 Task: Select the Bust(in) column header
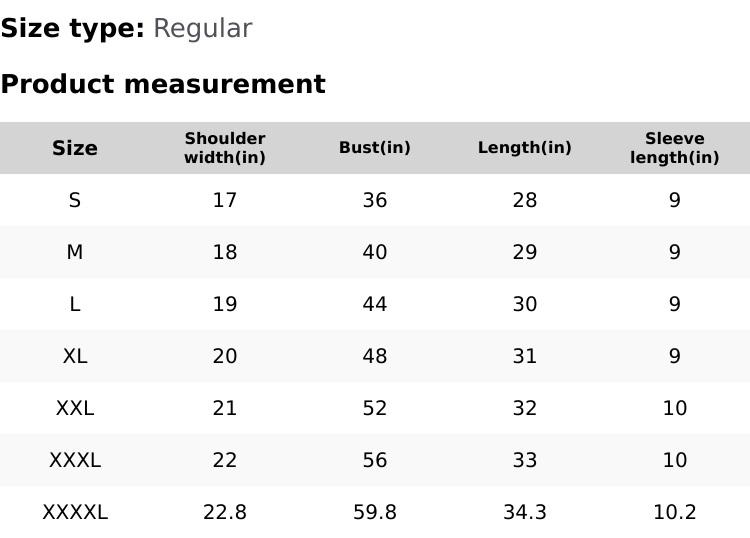tap(375, 148)
